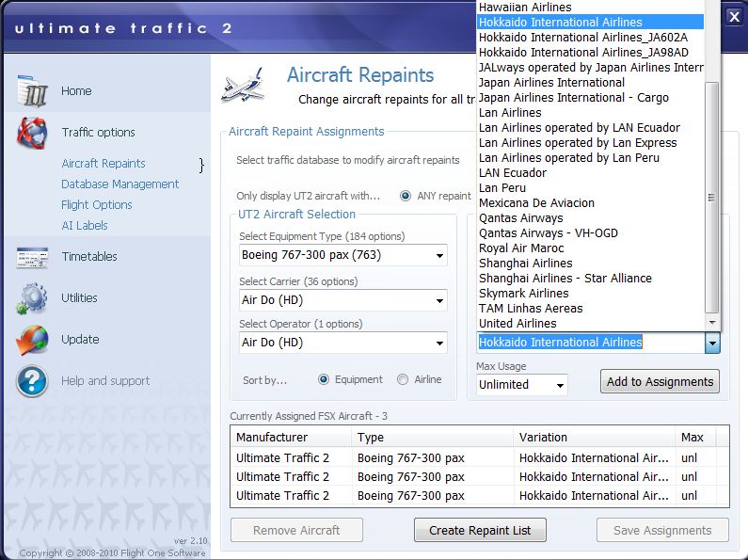Open Update menu item
Screen dimensions: 748x560
[x=80, y=339]
